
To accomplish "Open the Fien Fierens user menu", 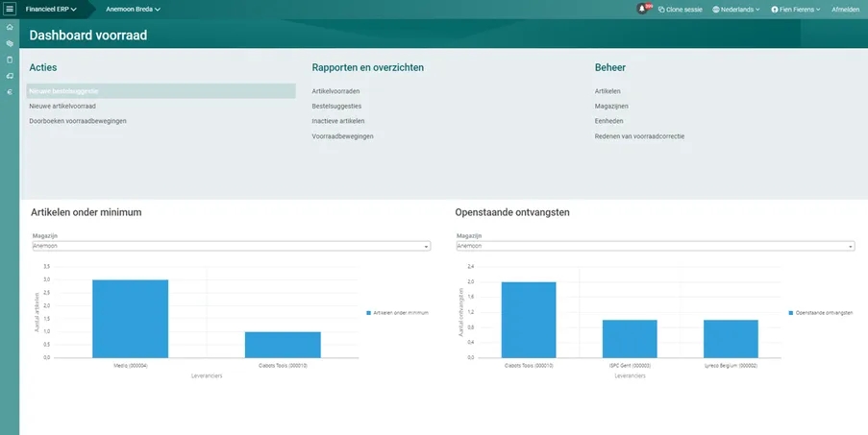I will [x=796, y=10].
